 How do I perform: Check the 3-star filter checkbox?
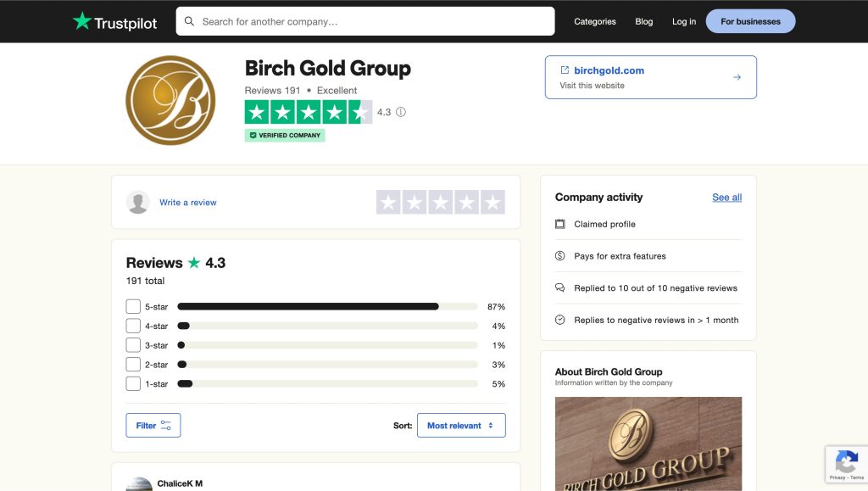coord(133,345)
